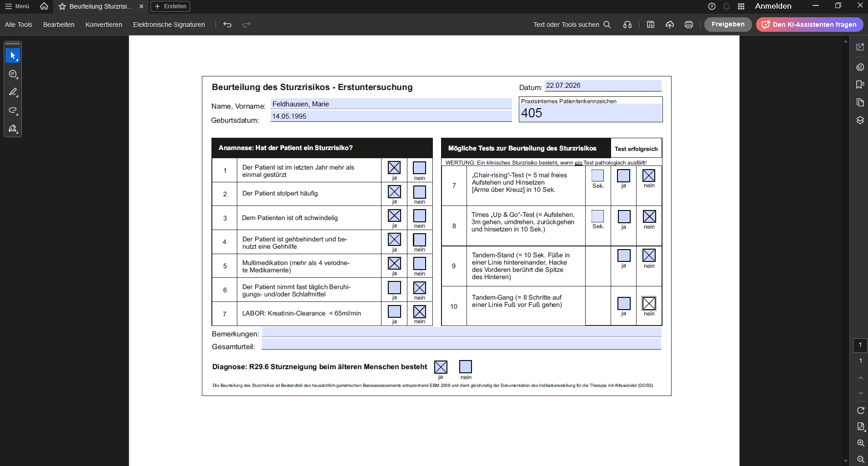
Task: Save the document with the disk icon
Action: (x=651, y=25)
